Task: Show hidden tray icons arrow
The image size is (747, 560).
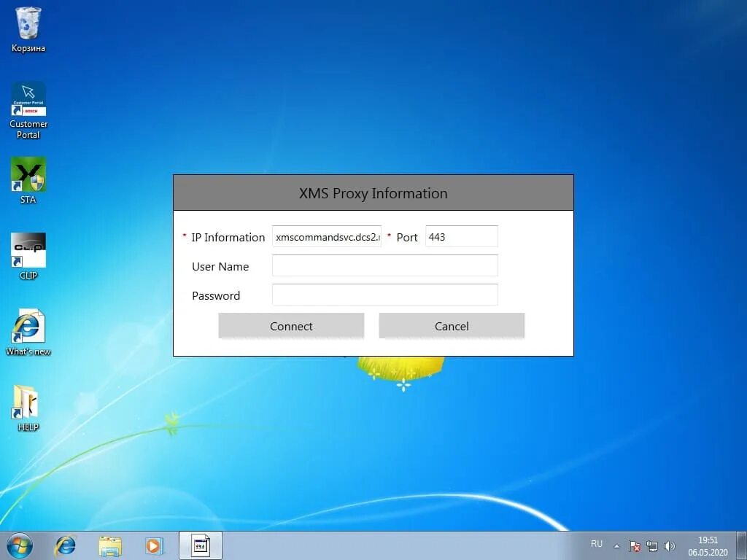Action: click(x=616, y=546)
